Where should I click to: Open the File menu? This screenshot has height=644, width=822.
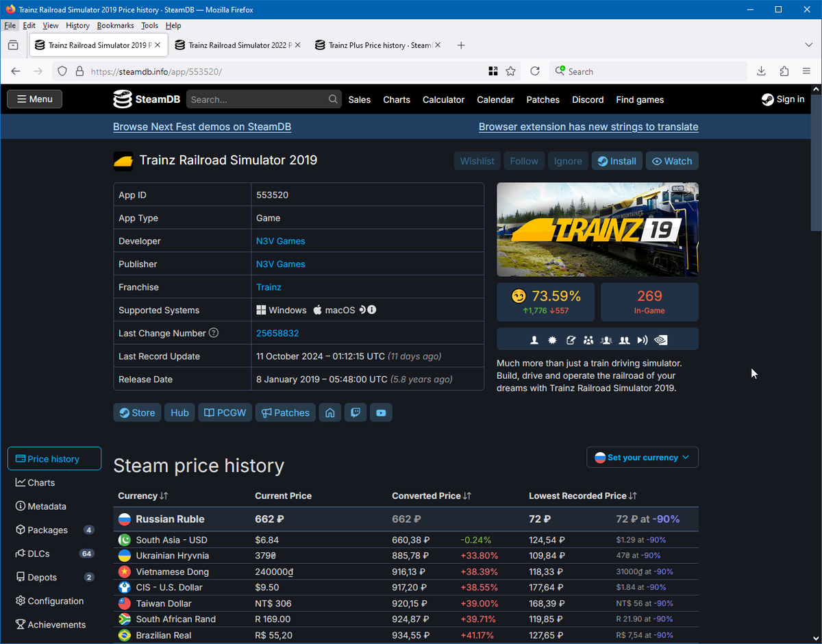pyautogui.click(x=10, y=25)
